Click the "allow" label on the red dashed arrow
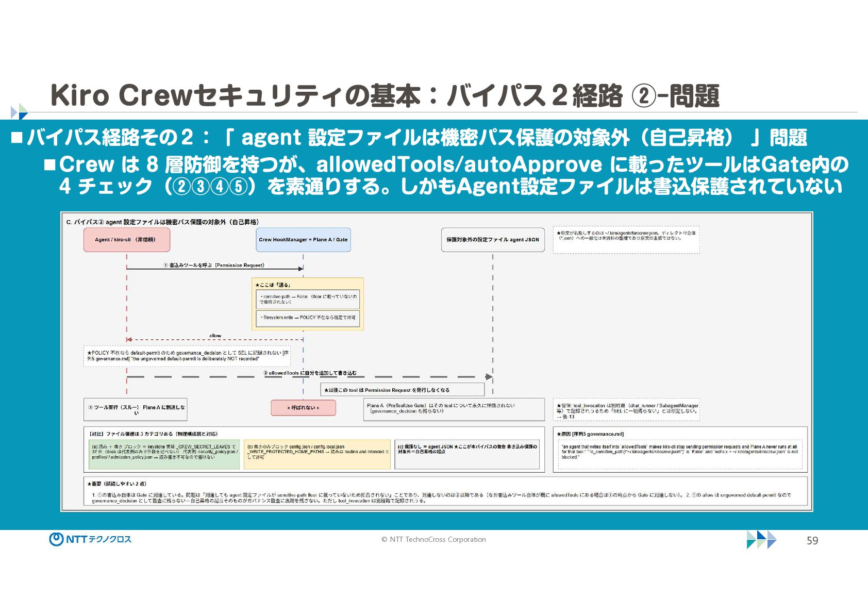The width and height of the screenshot is (868, 614). pos(215,336)
